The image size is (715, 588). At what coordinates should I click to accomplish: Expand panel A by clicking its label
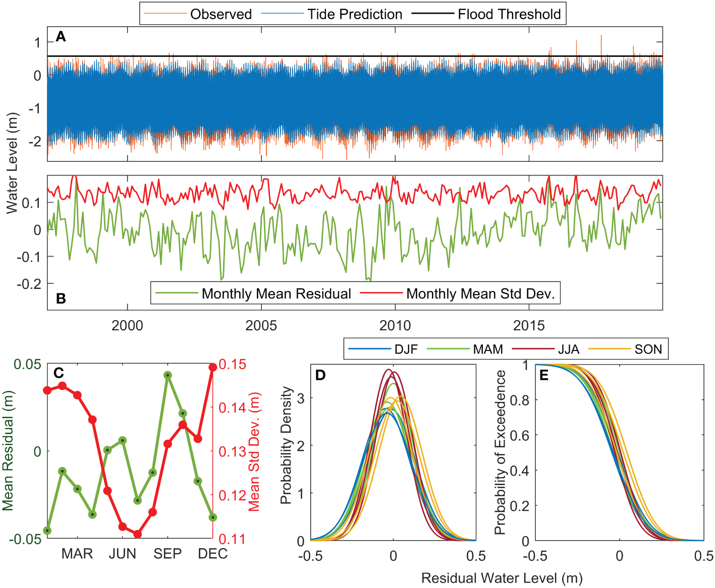tap(61, 36)
